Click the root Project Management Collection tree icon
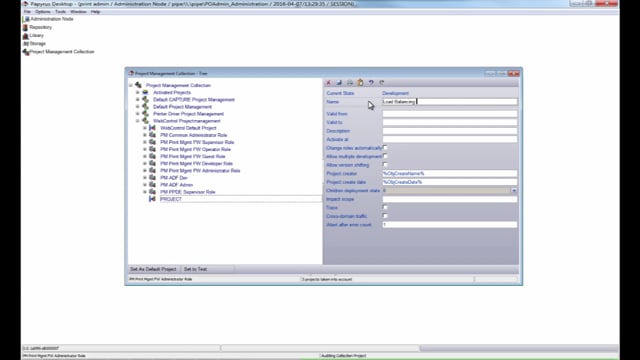The height and width of the screenshot is (360, 640). [x=139, y=85]
